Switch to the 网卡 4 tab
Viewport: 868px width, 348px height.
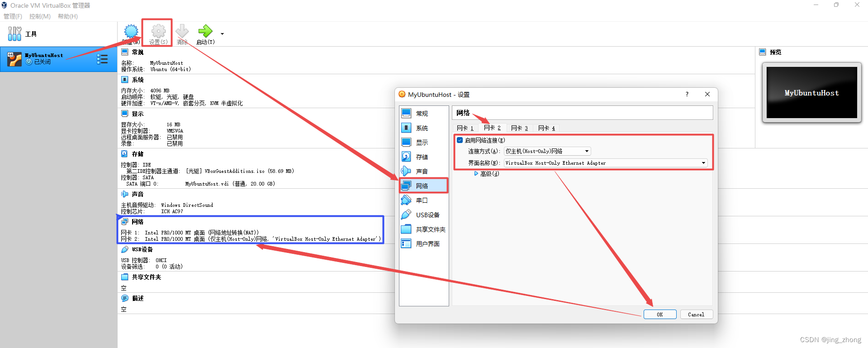[546, 128]
